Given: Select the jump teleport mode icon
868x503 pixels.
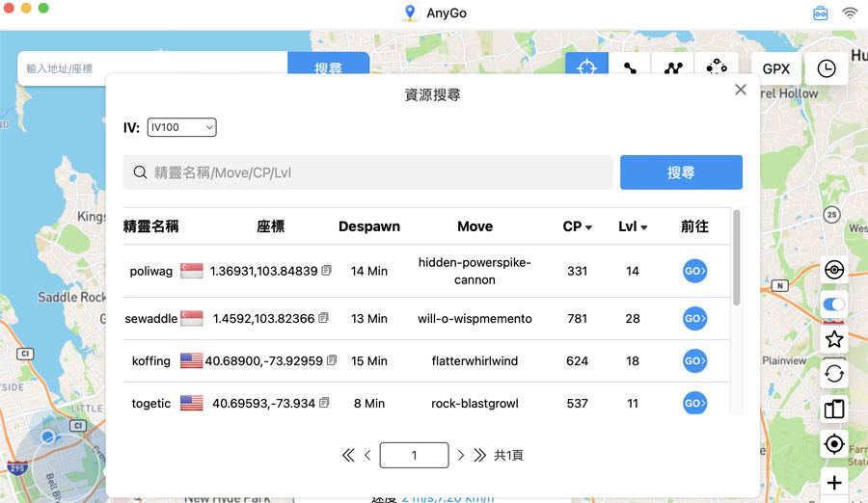Looking at the screenshot, I should pos(716,68).
